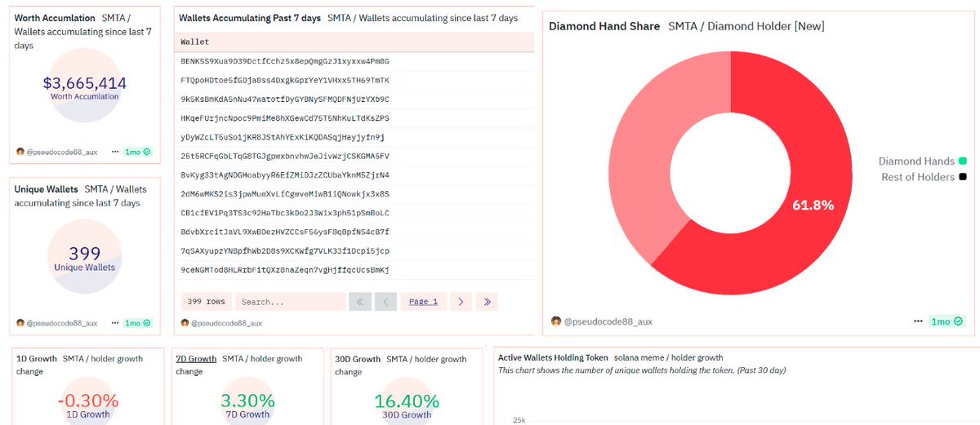The height and width of the screenshot is (425, 980).
Task: Click the Page 1 link in table pagination
Action: pyautogui.click(x=423, y=302)
